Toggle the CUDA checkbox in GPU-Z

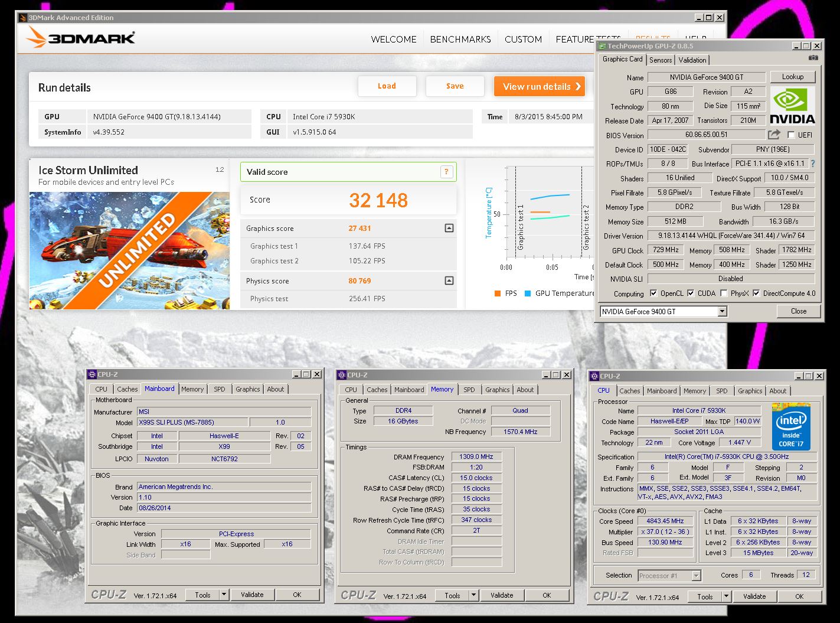click(691, 293)
